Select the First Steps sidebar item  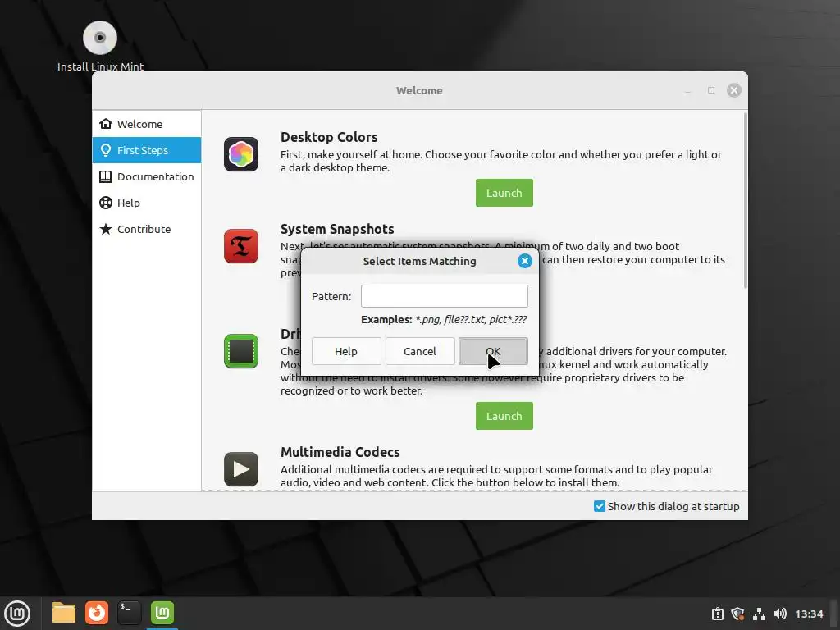(147, 150)
